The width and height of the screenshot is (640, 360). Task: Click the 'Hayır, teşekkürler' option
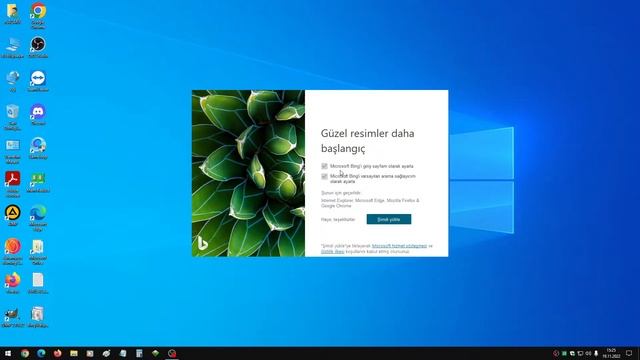click(x=338, y=220)
